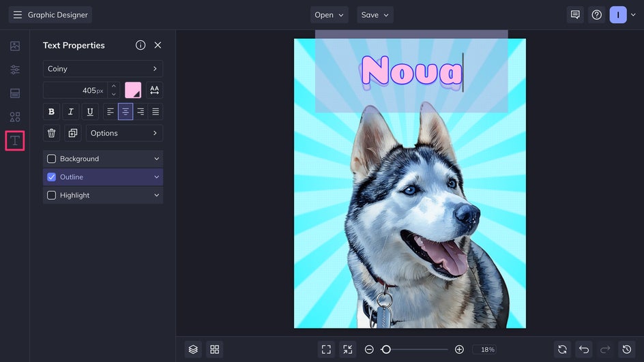Uncheck the Outline checkbox
The width and height of the screenshot is (644, 362).
point(51,177)
